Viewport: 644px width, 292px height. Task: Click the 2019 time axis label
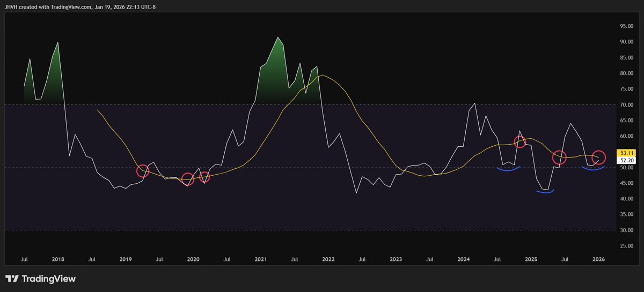126,259
